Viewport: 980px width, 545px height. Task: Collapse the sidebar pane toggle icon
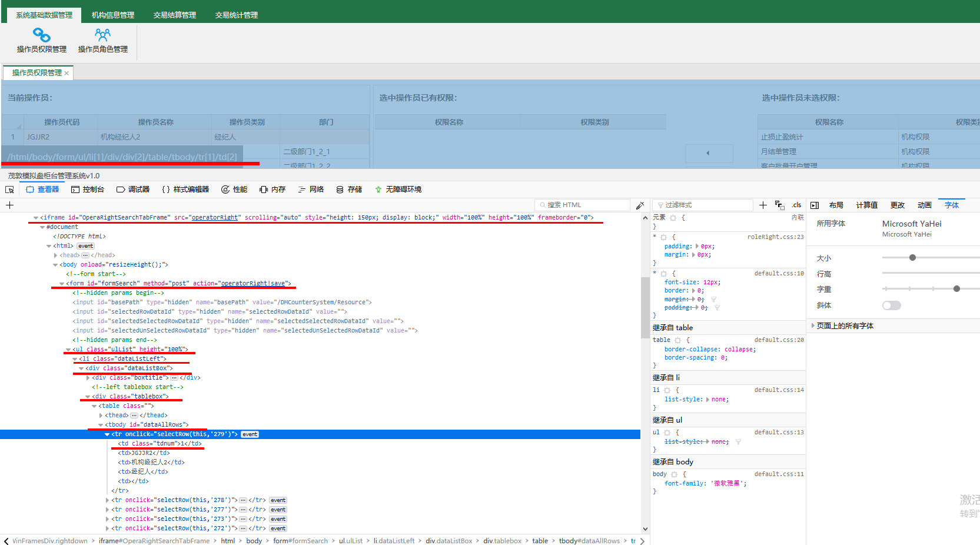click(x=815, y=205)
